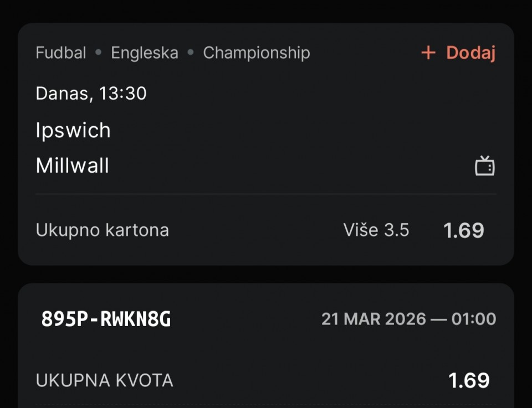Open the Engleska country link
Image resolution: width=532 pixels, height=408 pixels.
pos(145,53)
